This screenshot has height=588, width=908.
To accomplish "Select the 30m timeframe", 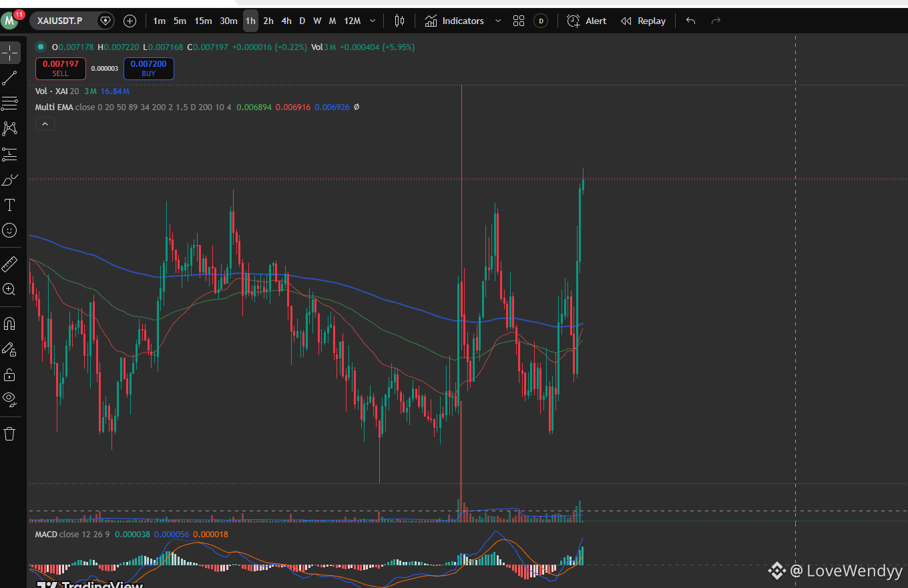I will [x=228, y=21].
